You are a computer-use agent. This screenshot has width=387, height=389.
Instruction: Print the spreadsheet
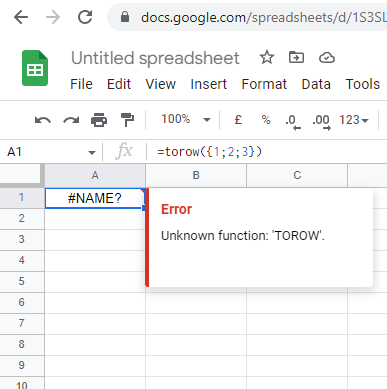tap(99, 120)
